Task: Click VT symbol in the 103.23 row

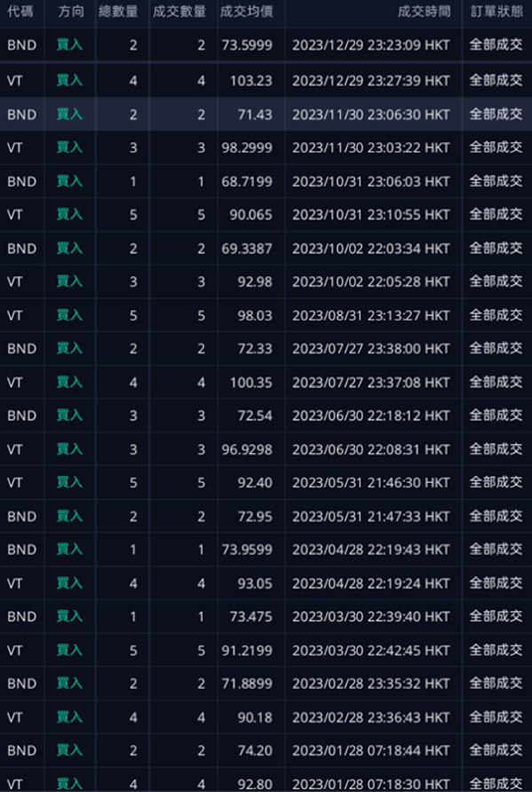Action: 14,81
